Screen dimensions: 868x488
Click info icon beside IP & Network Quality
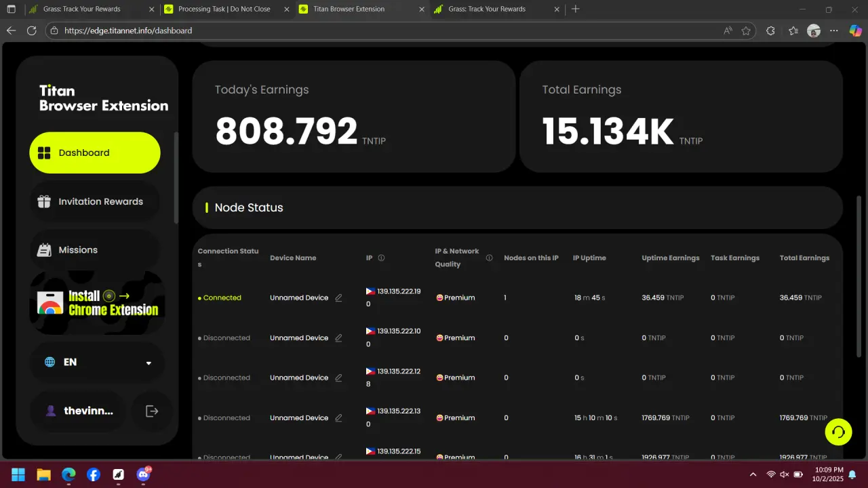489,258
